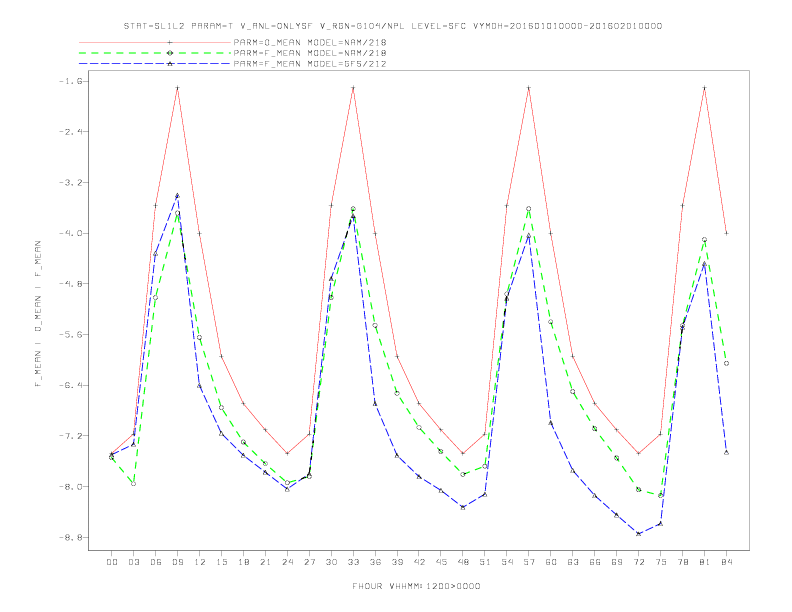Click x-axis tick label 54

click(x=507, y=562)
